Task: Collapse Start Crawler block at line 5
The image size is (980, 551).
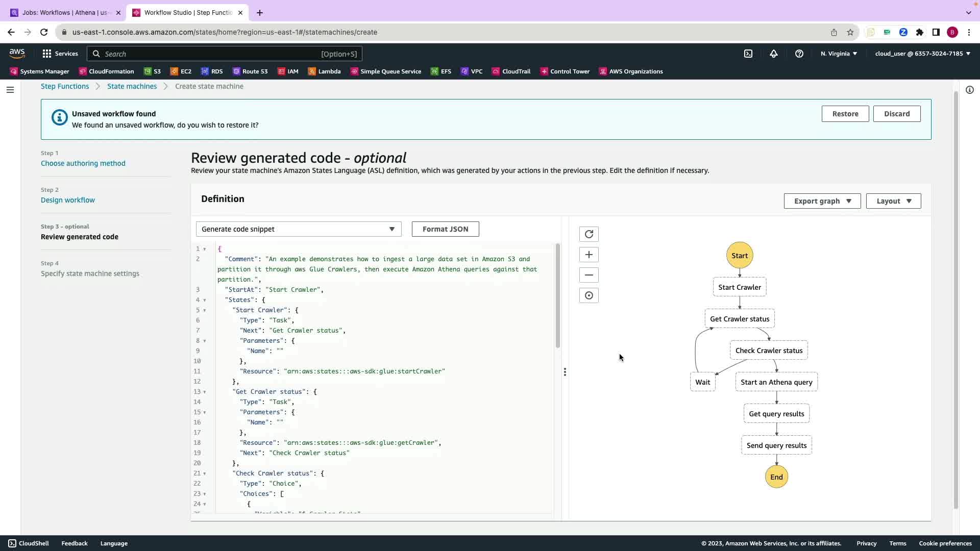Action: [205, 310]
